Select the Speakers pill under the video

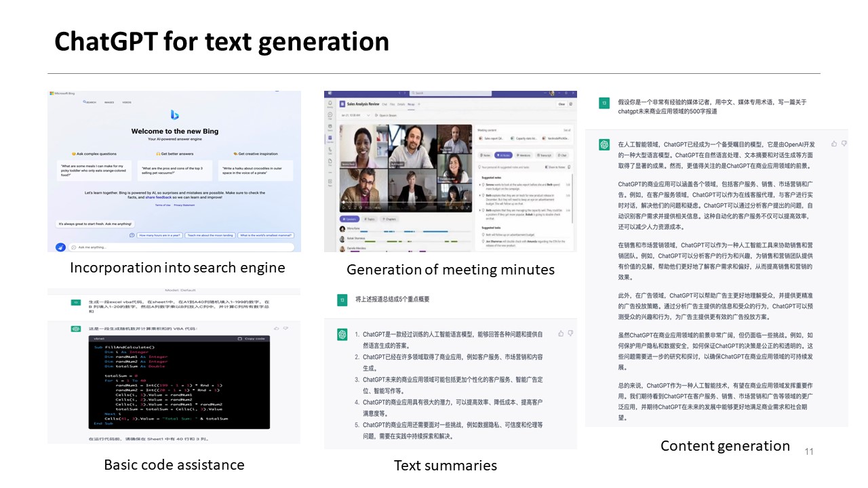(349, 219)
